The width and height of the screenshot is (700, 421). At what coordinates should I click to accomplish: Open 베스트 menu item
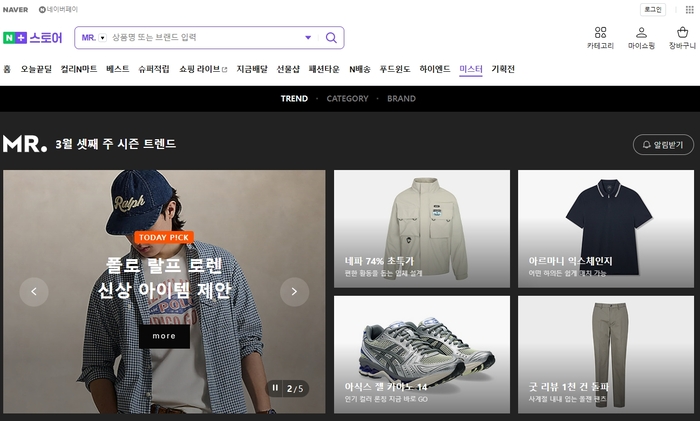[x=117, y=69]
